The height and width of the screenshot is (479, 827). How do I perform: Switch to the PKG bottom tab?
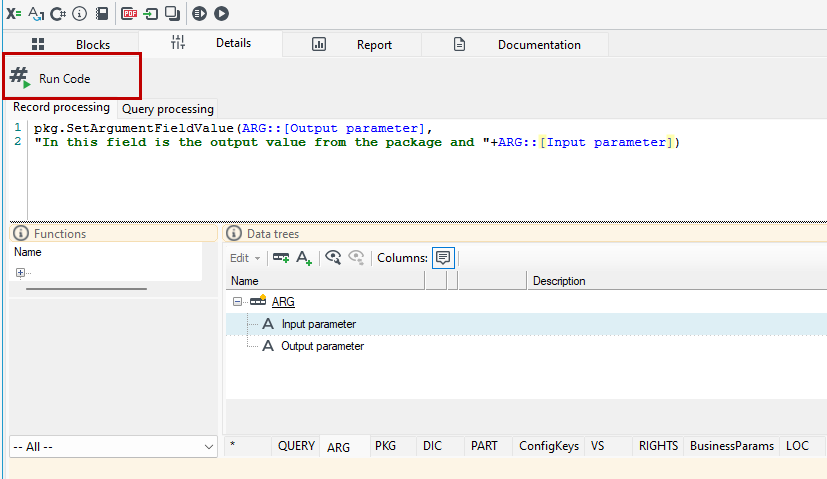(393, 446)
